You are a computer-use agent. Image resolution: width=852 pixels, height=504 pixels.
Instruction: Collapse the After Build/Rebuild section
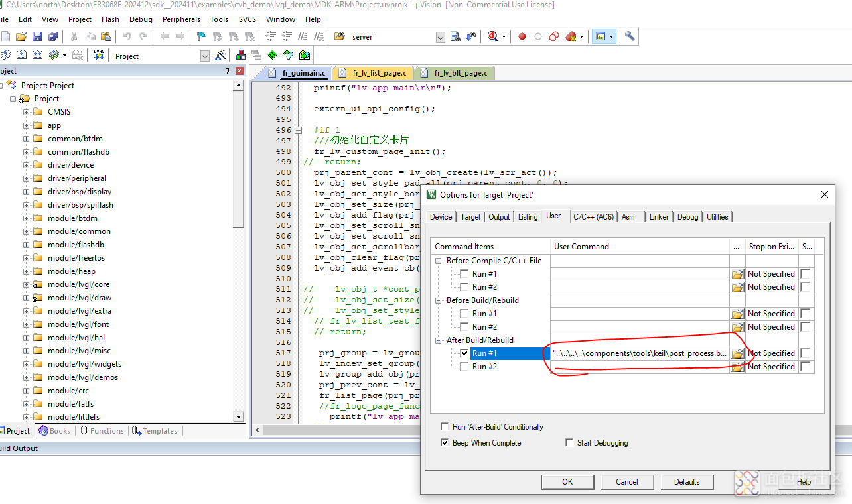coord(439,340)
